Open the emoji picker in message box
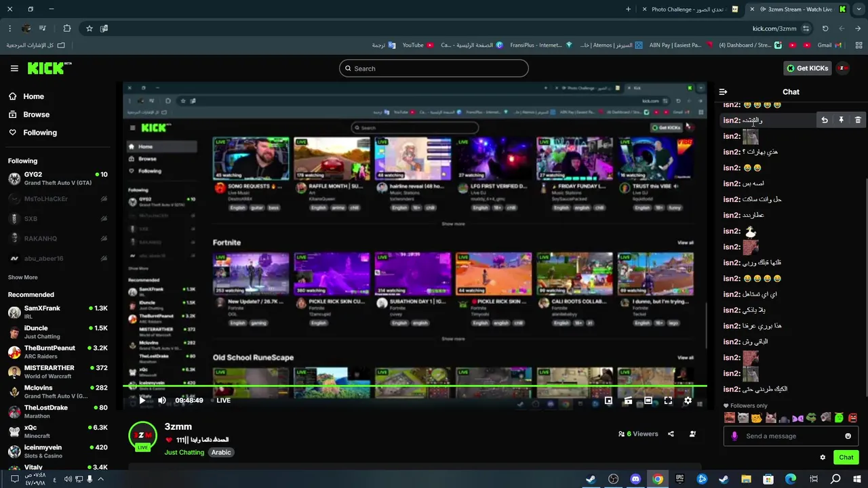868x488 pixels. (x=848, y=436)
